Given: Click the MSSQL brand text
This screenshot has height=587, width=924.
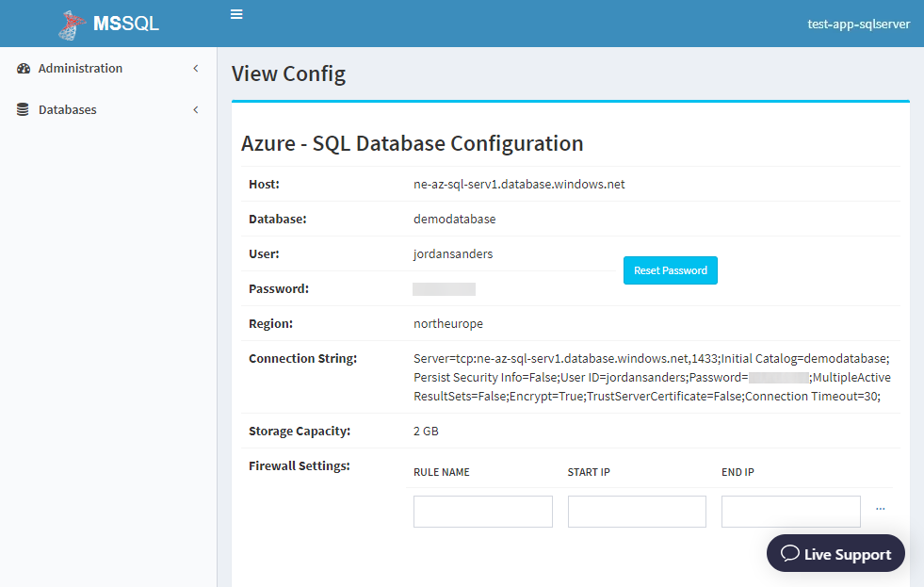Looking at the screenshot, I should tap(126, 24).
